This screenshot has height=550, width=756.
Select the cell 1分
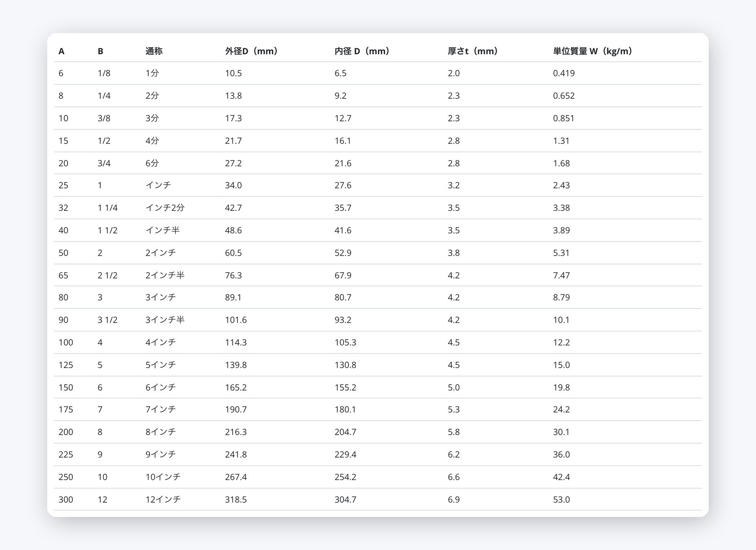pos(152,73)
